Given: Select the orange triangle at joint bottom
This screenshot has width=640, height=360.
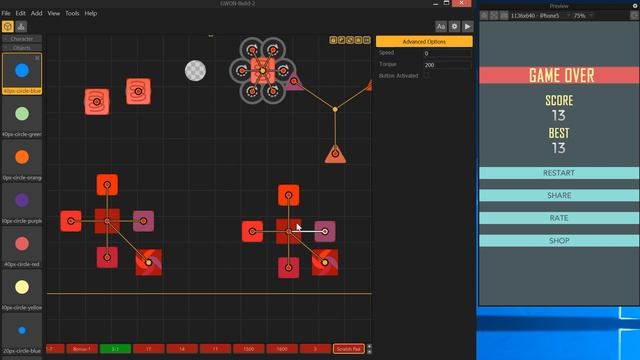Looking at the screenshot, I should [x=335, y=155].
